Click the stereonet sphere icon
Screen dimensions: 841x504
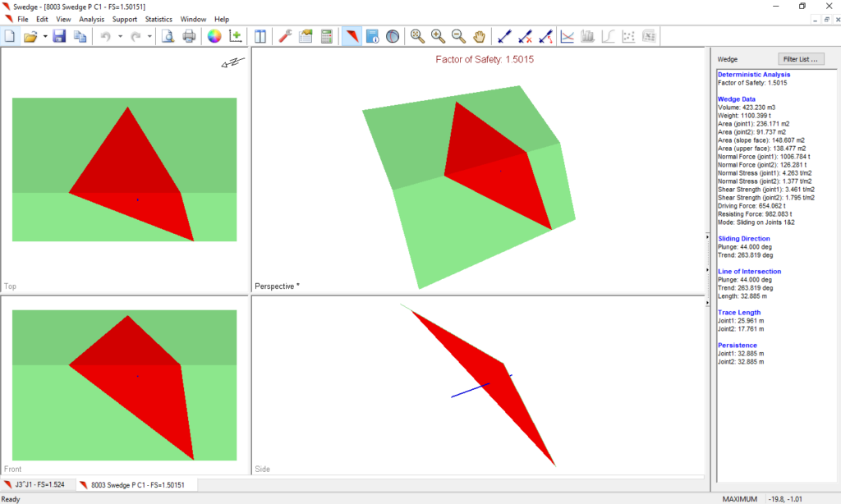(x=393, y=36)
